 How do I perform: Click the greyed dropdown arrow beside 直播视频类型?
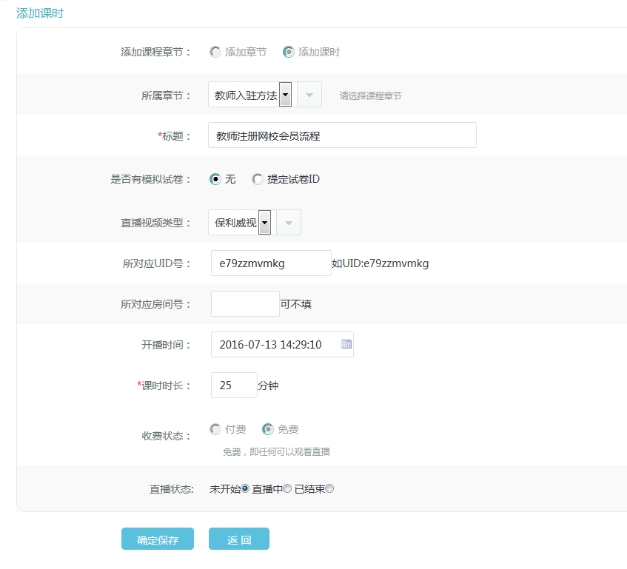click(x=288, y=222)
